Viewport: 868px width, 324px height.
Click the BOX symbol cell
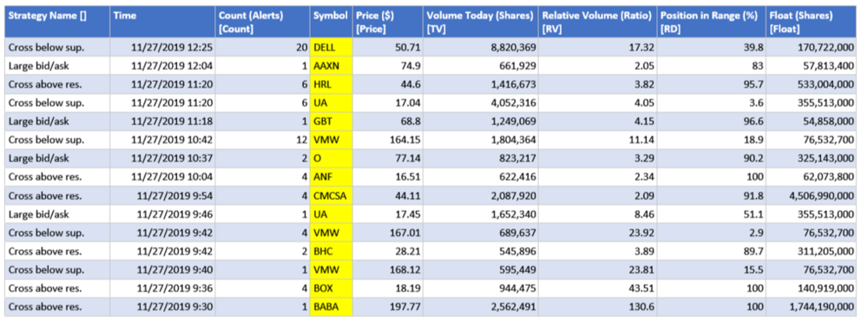[331, 288]
